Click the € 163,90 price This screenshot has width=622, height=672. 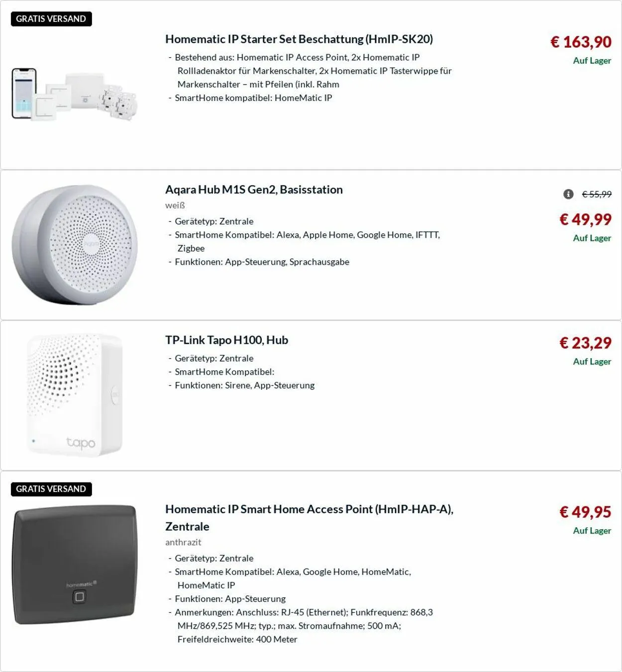pos(581,42)
